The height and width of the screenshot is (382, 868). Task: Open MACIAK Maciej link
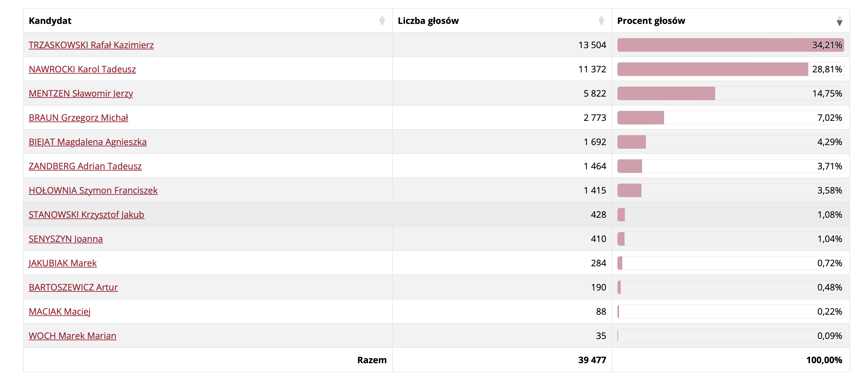[60, 312]
